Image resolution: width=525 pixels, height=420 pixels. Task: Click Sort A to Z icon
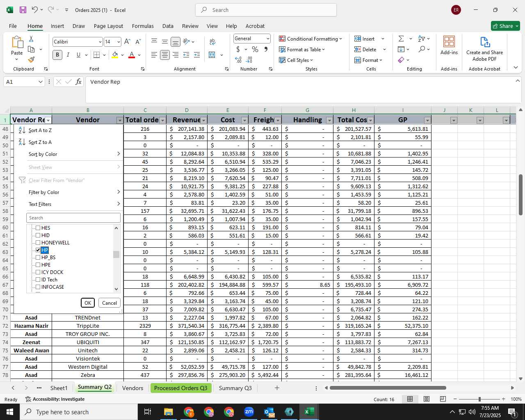(22, 130)
